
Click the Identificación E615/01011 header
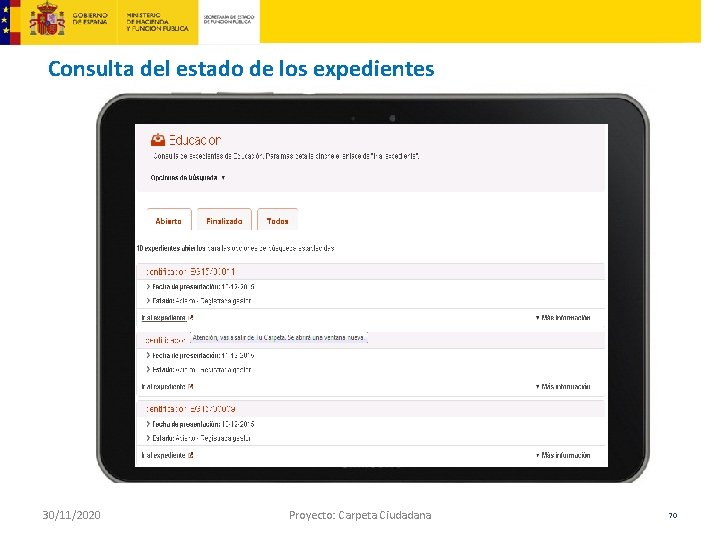[x=190, y=272]
